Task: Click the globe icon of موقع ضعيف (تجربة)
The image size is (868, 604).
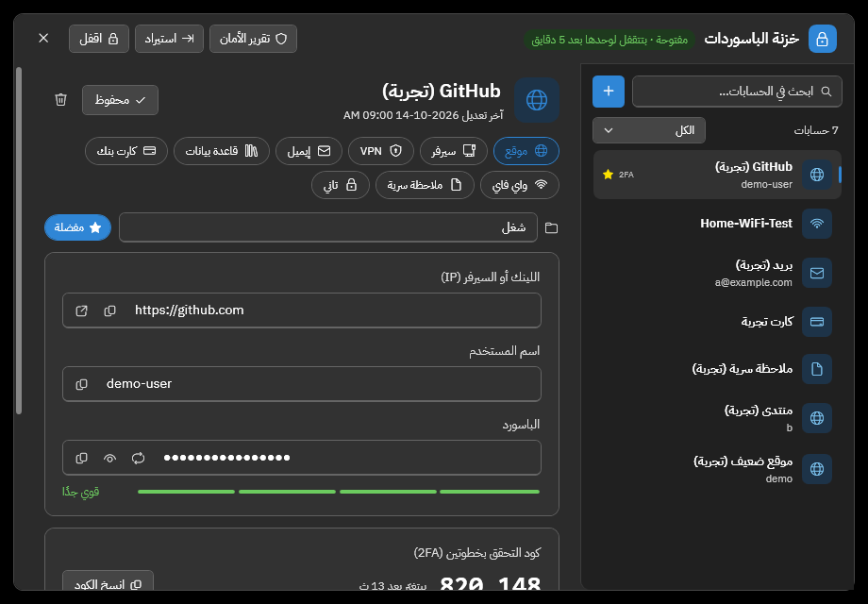Action: tap(816, 469)
